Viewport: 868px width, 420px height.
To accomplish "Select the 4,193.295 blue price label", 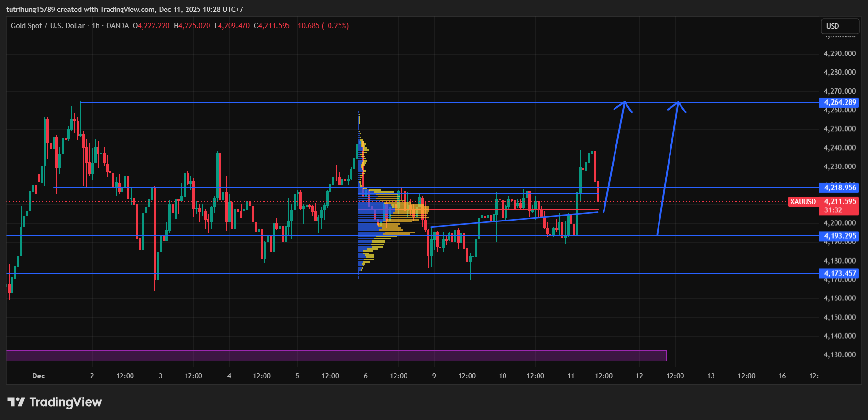I will click(x=839, y=236).
